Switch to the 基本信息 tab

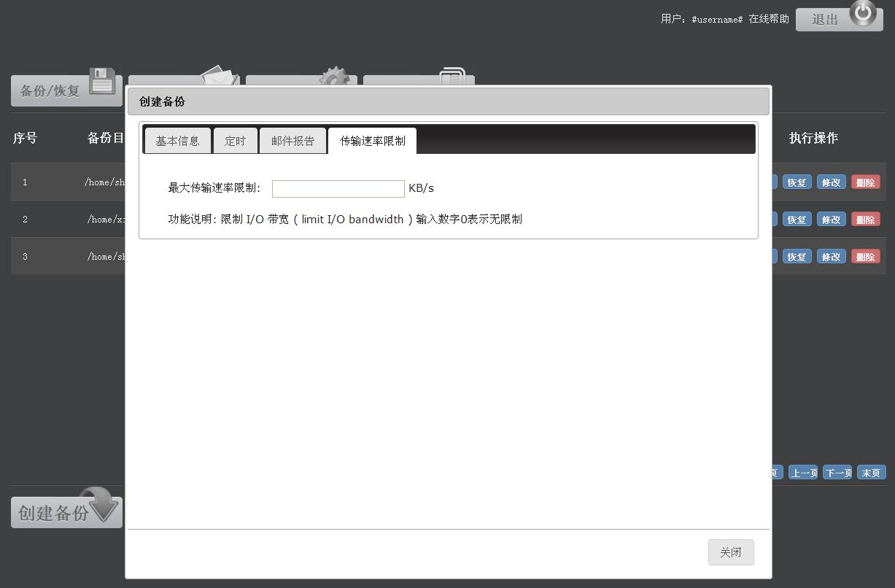coord(177,141)
